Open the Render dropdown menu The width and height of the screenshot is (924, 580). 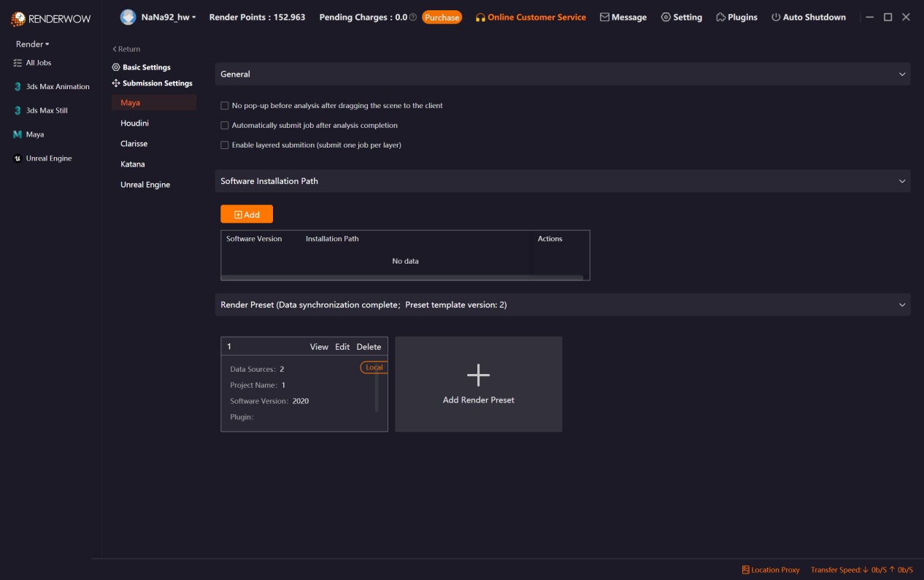tap(33, 45)
